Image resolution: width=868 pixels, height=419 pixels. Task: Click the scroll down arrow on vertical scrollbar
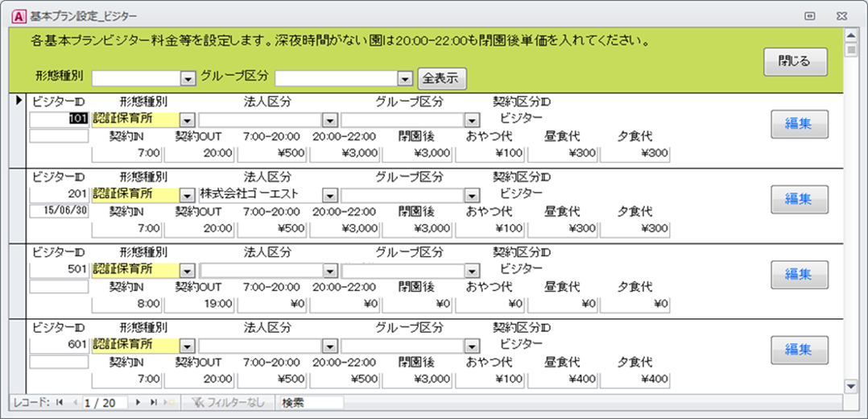pyautogui.click(x=849, y=387)
